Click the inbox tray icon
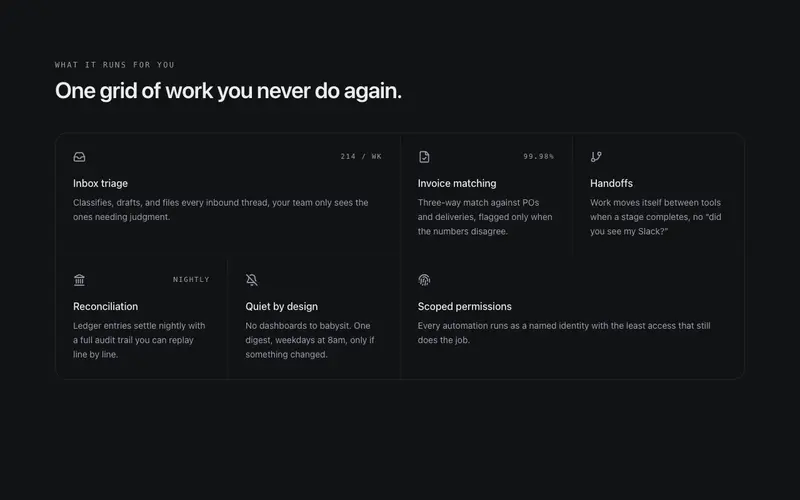The width and height of the screenshot is (800, 500). tap(79, 157)
